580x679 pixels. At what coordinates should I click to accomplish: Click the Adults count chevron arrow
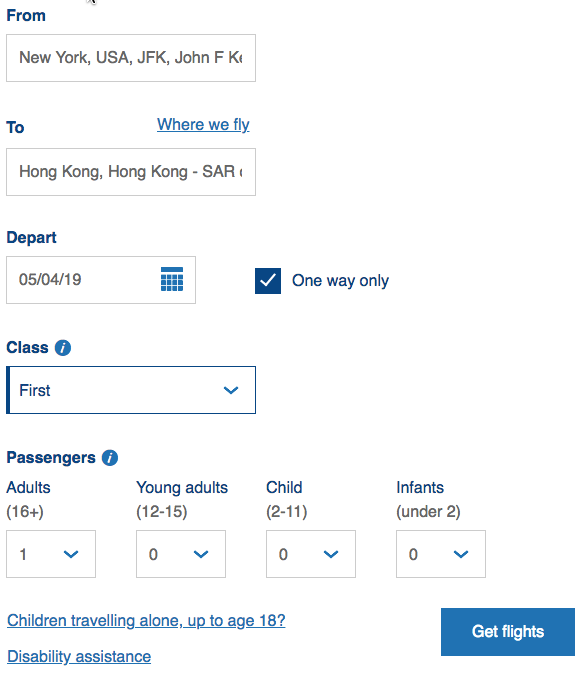coord(71,554)
